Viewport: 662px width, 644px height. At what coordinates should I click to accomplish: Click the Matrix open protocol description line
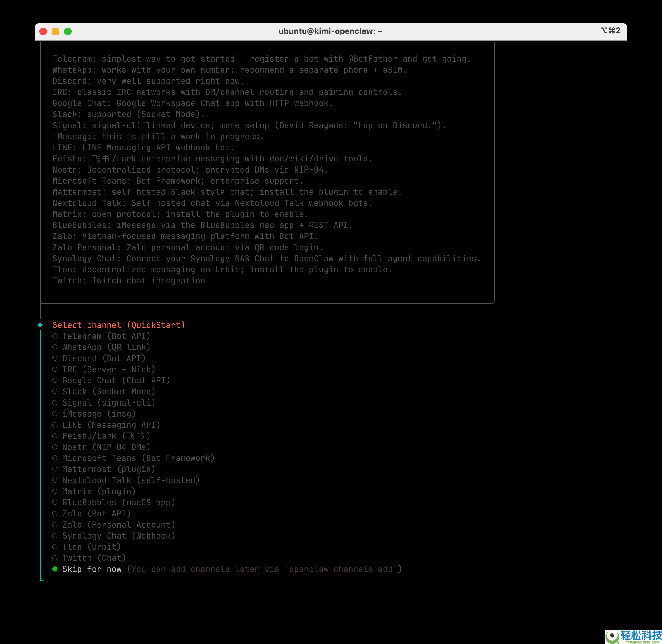tap(180, 214)
